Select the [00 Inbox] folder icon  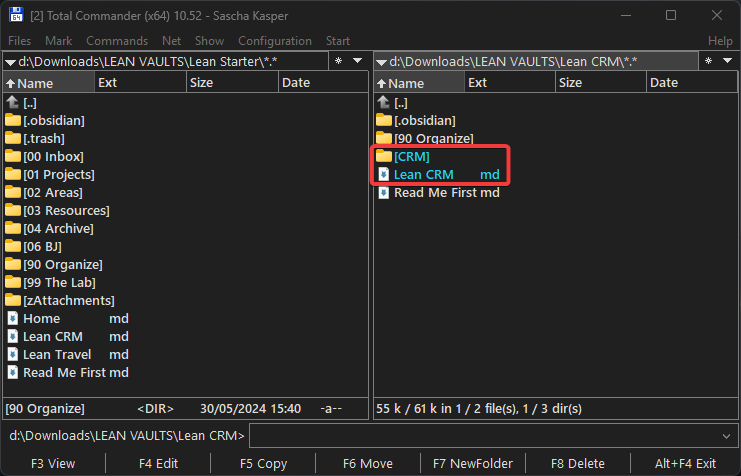click(13, 156)
